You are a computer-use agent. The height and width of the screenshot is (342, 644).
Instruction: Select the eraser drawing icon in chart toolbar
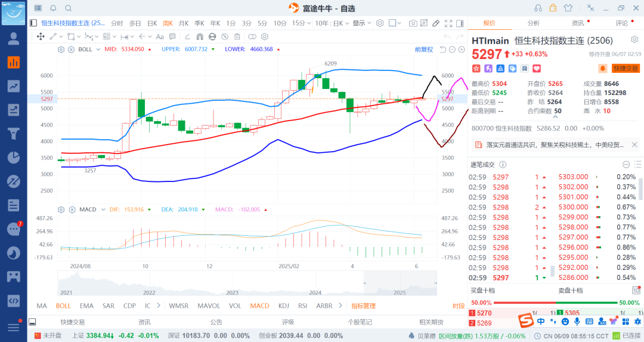coord(436,23)
